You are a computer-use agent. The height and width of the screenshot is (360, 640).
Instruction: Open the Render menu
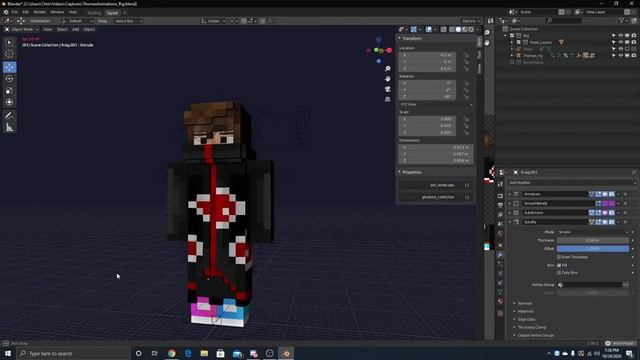pos(40,12)
